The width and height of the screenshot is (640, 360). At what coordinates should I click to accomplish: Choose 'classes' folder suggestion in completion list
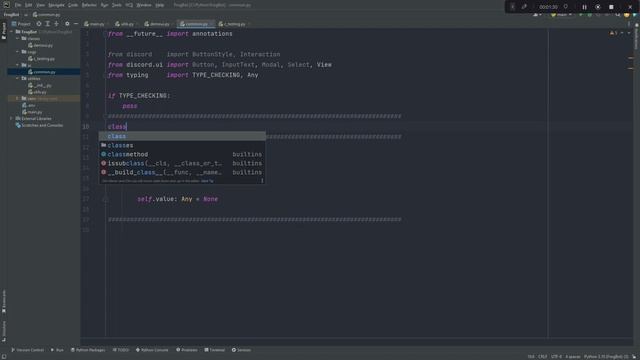pos(182,145)
